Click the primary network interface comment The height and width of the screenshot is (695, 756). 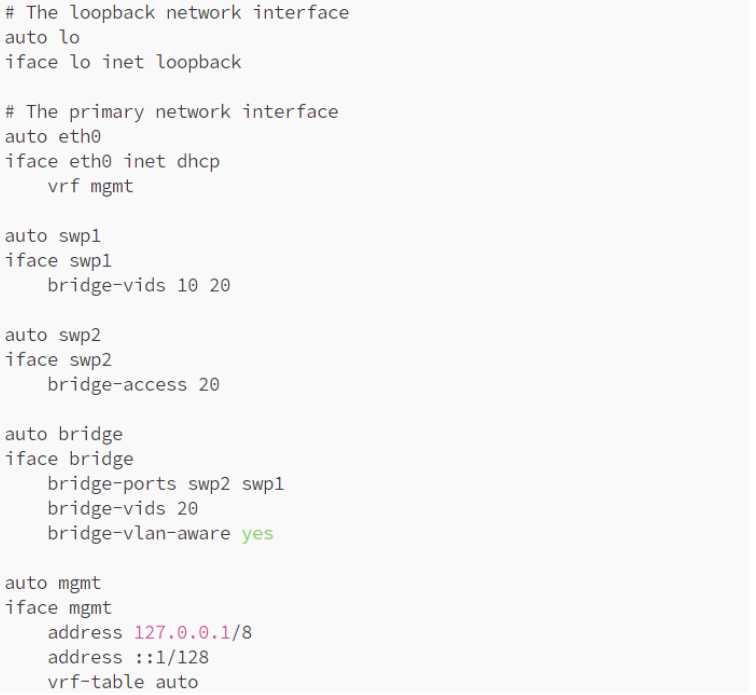171,112
